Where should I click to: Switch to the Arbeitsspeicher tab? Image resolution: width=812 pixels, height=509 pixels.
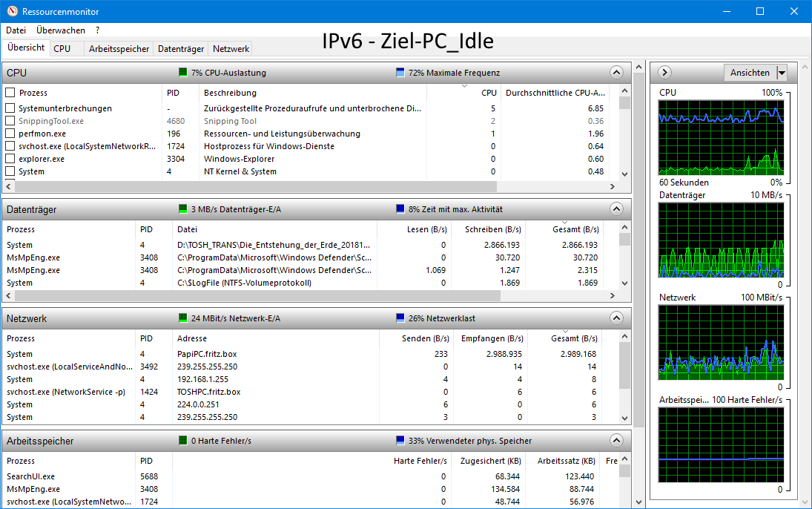pos(119,49)
